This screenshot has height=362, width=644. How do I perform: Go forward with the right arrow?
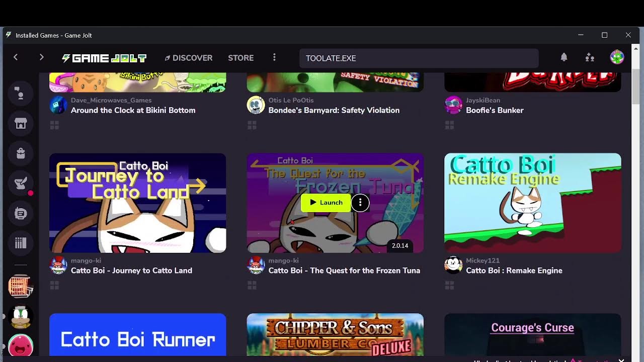point(41,58)
